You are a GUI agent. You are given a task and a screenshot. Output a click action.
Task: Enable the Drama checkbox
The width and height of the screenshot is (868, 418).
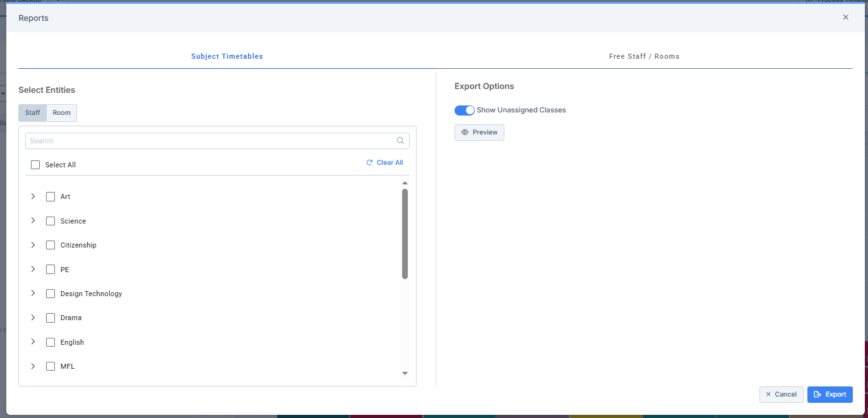[x=51, y=318]
